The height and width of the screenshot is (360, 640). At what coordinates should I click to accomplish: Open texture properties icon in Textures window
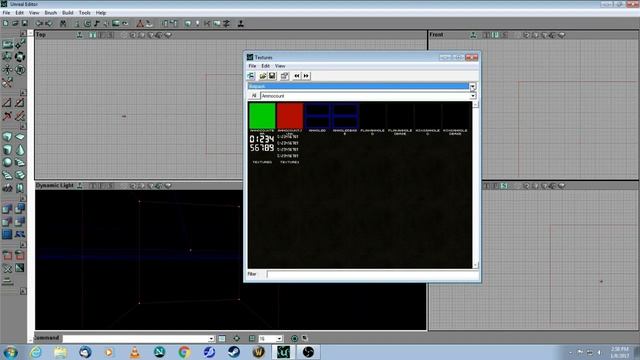pyautogui.click(x=284, y=76)
